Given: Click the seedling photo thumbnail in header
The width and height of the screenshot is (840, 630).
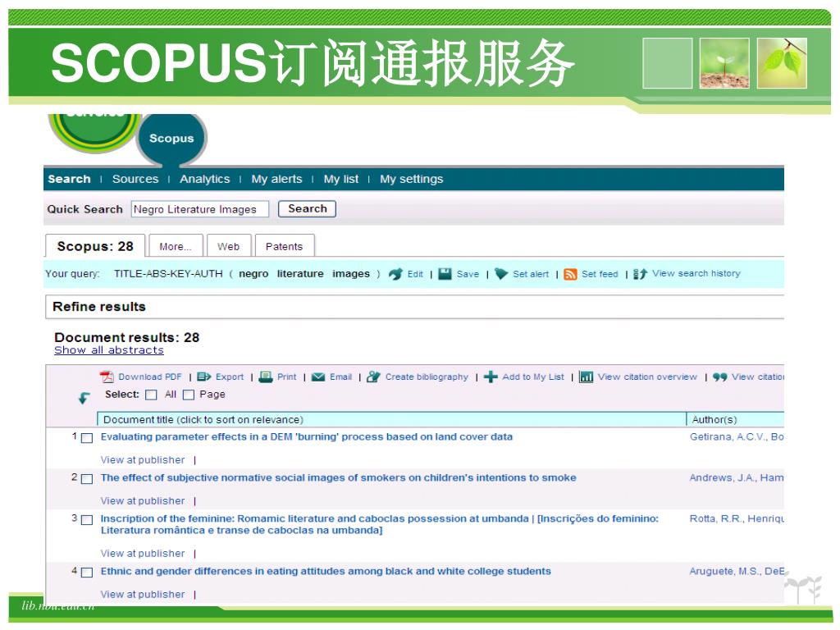Looking at the screenshot, I should 724,63.
